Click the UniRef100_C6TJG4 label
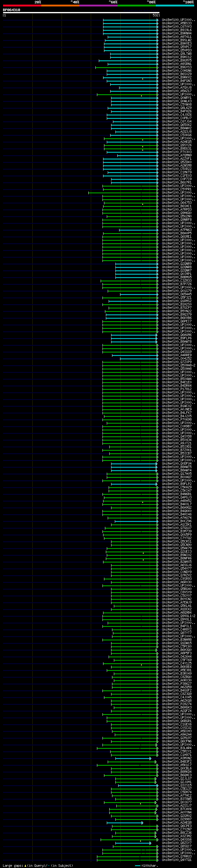The image size is (197, 868). pos(177,121)
